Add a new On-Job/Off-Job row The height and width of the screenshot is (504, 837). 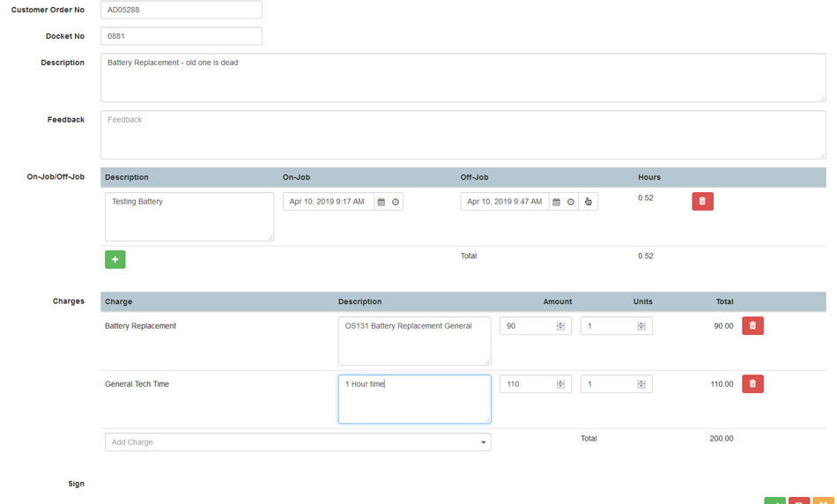115,259
